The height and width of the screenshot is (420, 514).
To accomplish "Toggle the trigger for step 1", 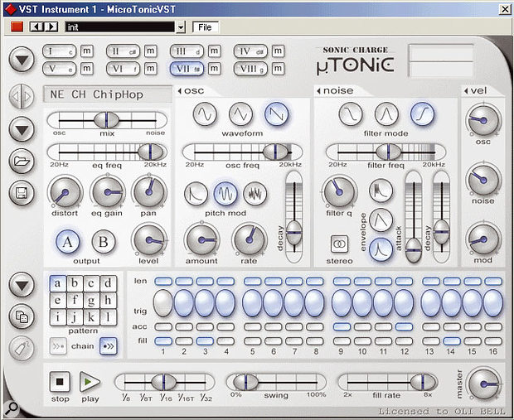I will tap(163, 303).
